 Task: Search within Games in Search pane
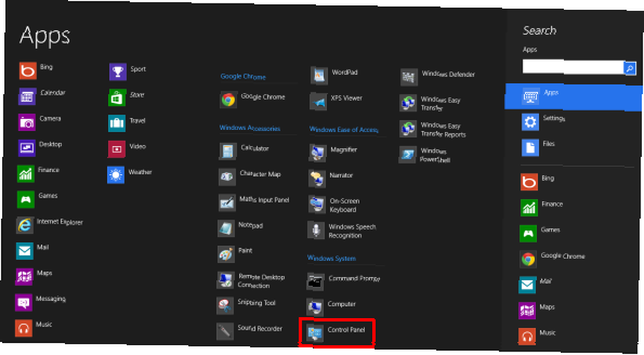540,233
